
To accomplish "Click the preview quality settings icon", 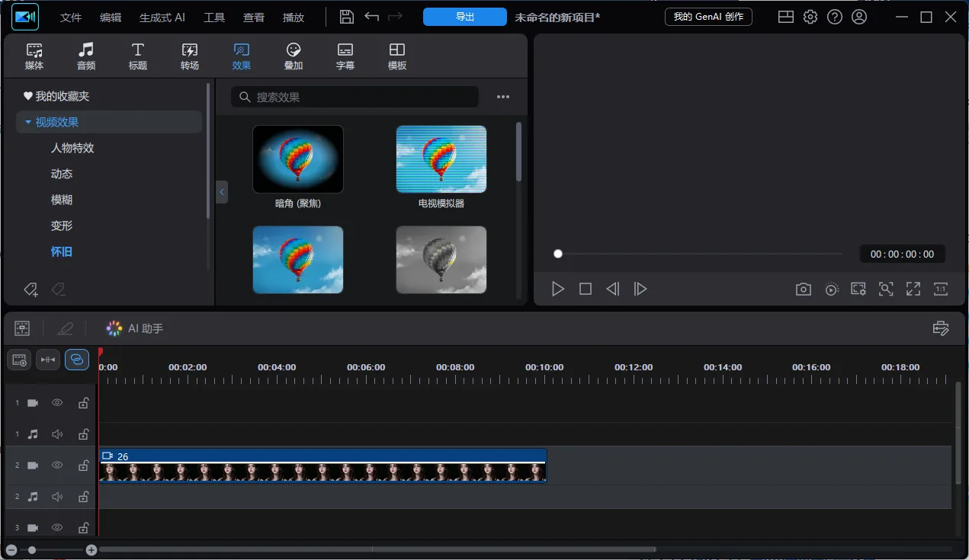I will point(858,289).
